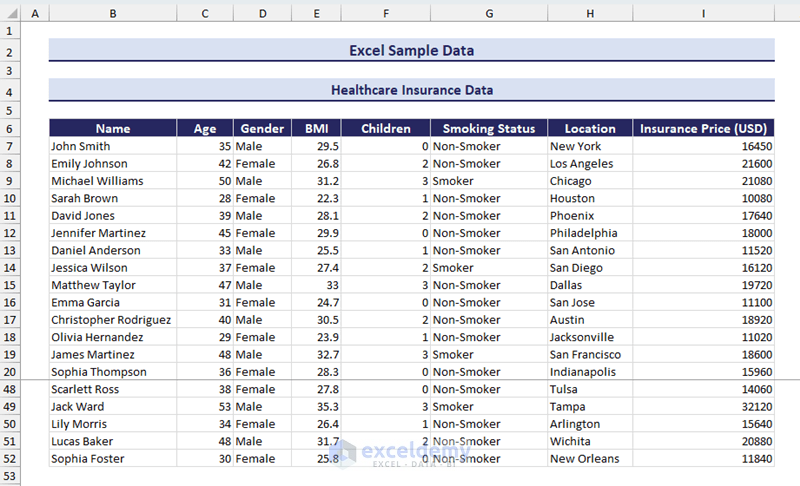Viewport: 800px width, 486px height.
Task: Select the Healthcare Insurance Data heading
Action: pyautogui.click(x=411, y=90)
